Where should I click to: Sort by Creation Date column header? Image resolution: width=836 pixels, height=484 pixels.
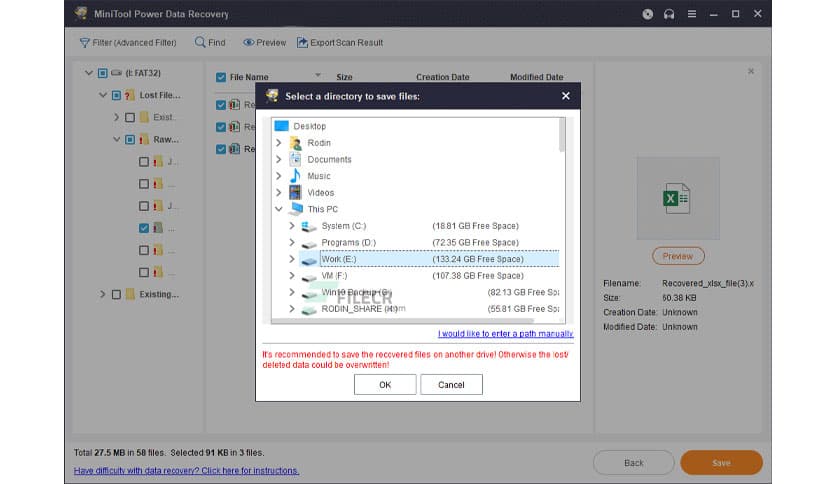click(x=443, y=77)
